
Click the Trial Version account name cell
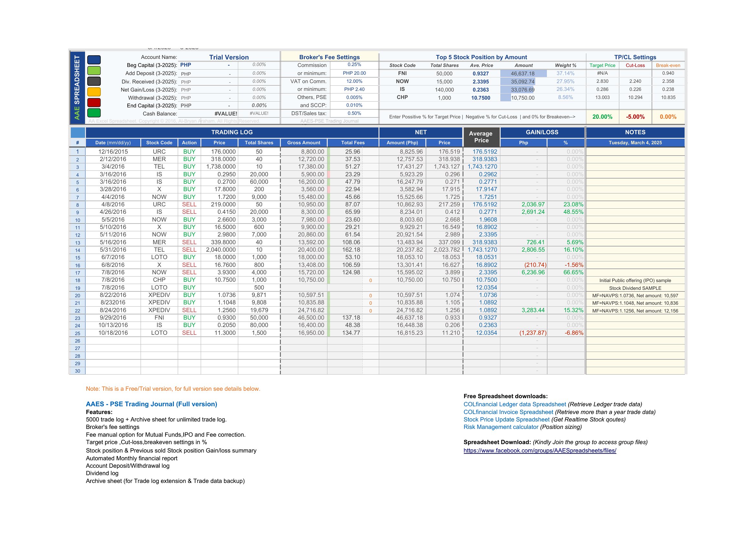point(229,57)
